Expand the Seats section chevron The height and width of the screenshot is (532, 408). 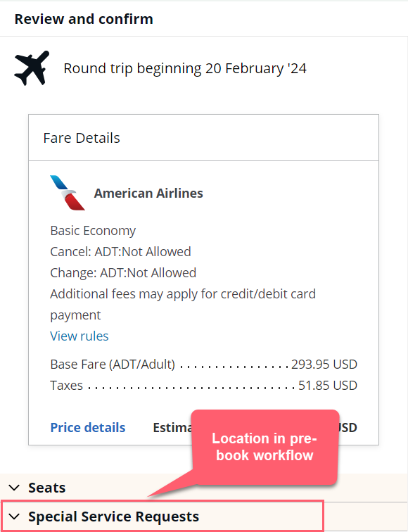pos(14,488)
